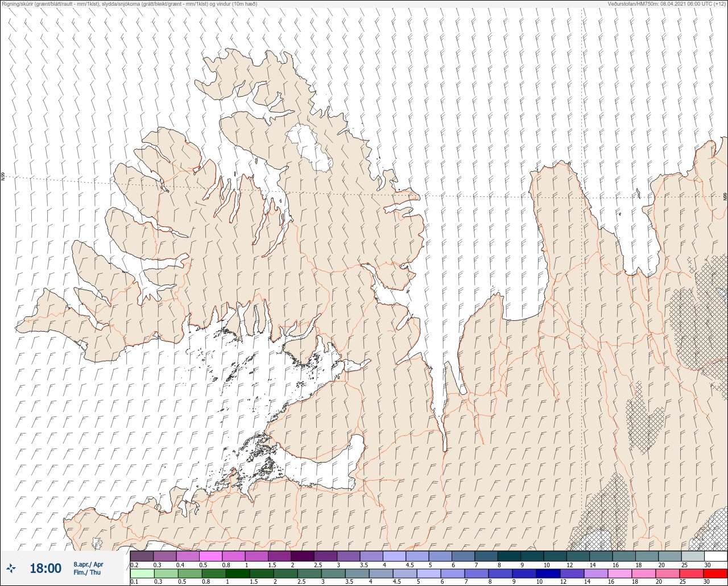
Task: Click the N99 label on the left edge
Action: point(2,177)
